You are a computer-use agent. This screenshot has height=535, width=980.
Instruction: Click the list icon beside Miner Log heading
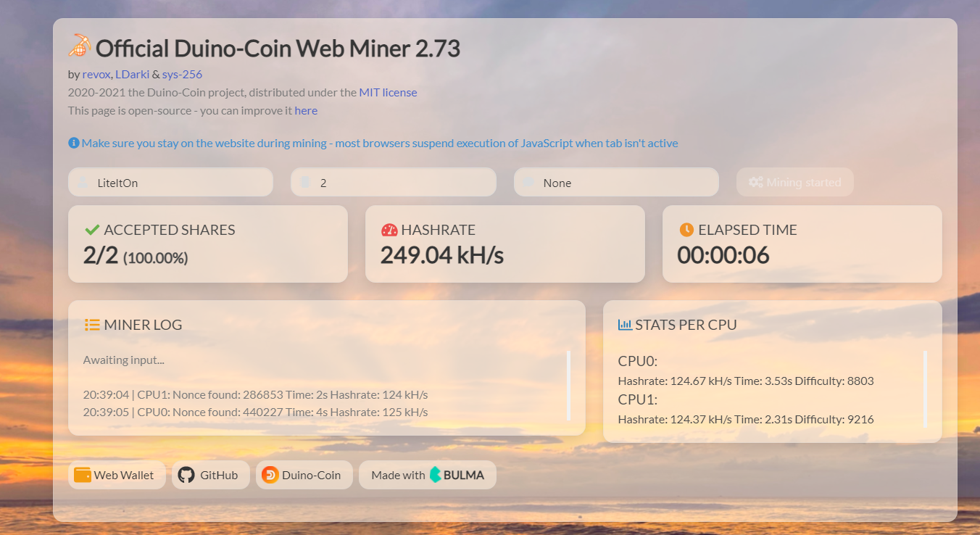pyautogui.click(x=93, y=324)
